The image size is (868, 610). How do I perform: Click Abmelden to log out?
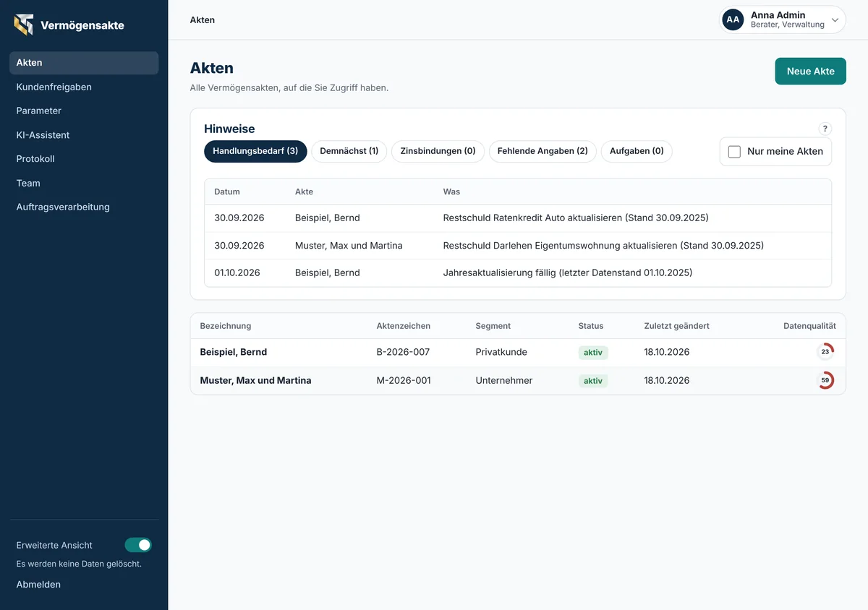[38, 584]
